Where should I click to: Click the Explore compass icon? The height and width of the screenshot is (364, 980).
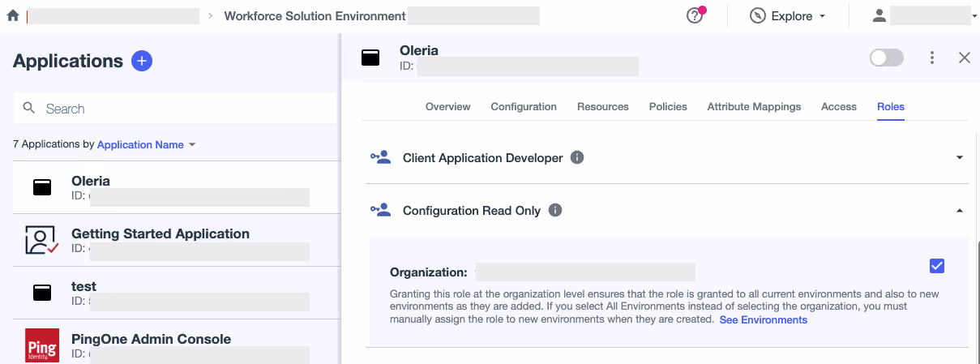758,15
